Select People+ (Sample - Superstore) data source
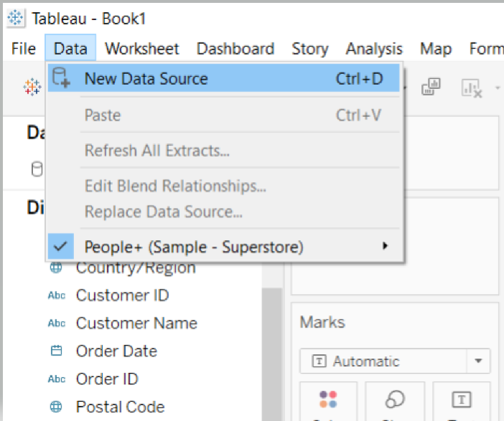504x421 pixels. pyautogui.click(x=224, y=247)
